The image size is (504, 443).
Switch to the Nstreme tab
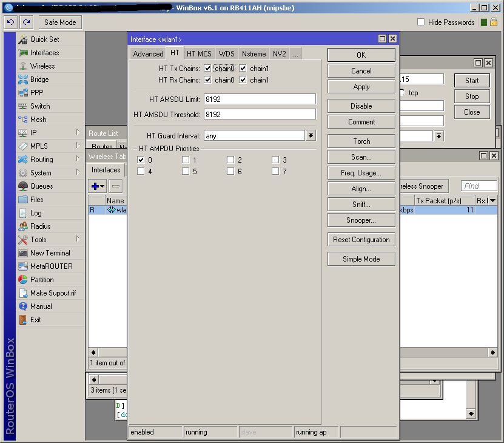pos(254,54)
